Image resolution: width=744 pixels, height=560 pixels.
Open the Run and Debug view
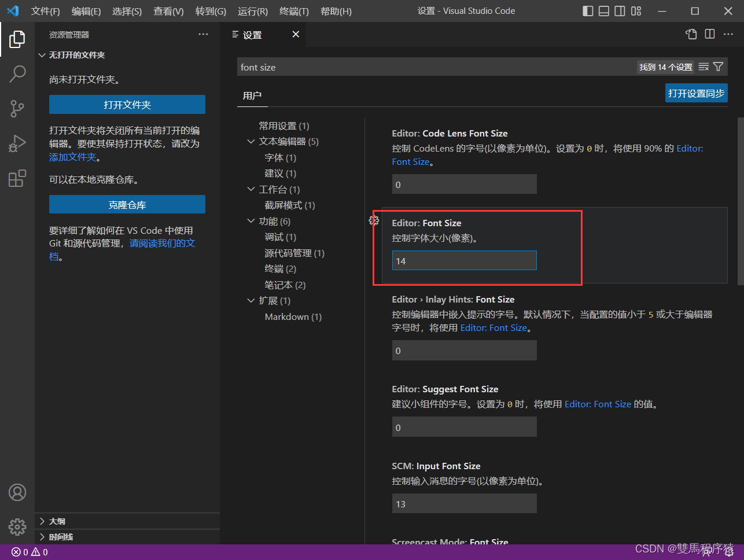(17, 143)
